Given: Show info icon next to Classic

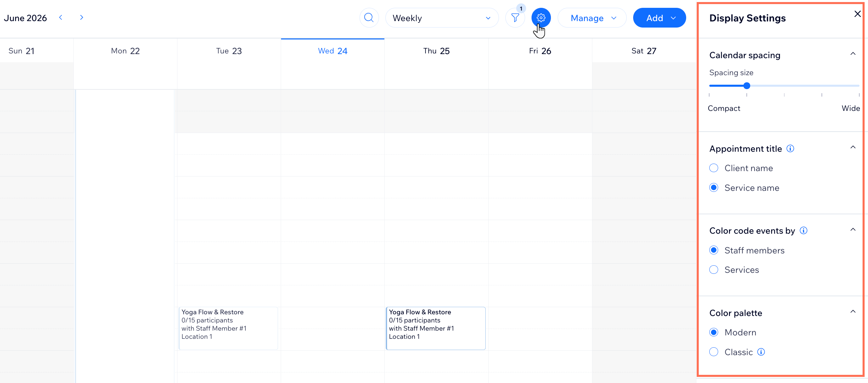Looking at the screenshot, I should coord(761,352).
